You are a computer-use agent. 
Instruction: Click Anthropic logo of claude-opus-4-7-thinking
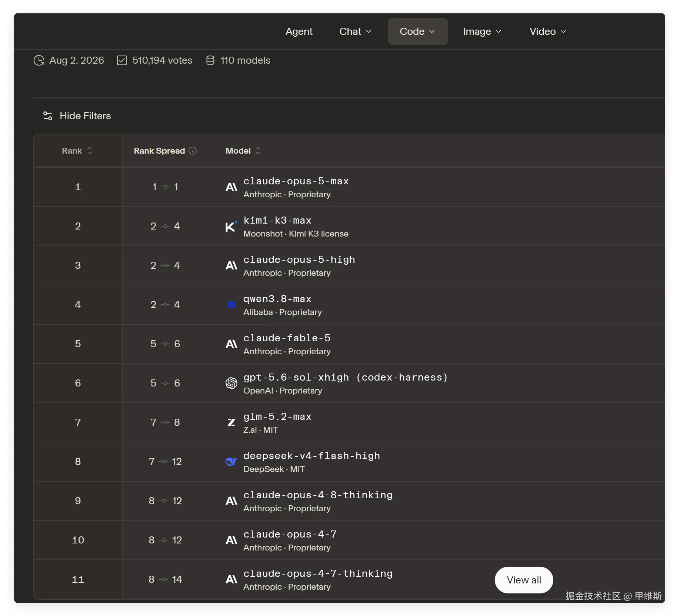pyautogui.click(x=231, y=579)
